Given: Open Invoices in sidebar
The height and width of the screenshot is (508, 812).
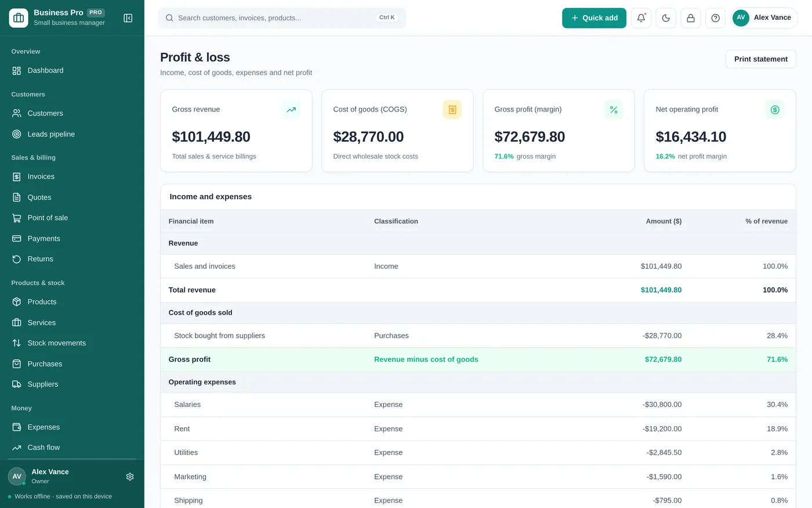Looking at the screenshot, I should click(72, 176).
